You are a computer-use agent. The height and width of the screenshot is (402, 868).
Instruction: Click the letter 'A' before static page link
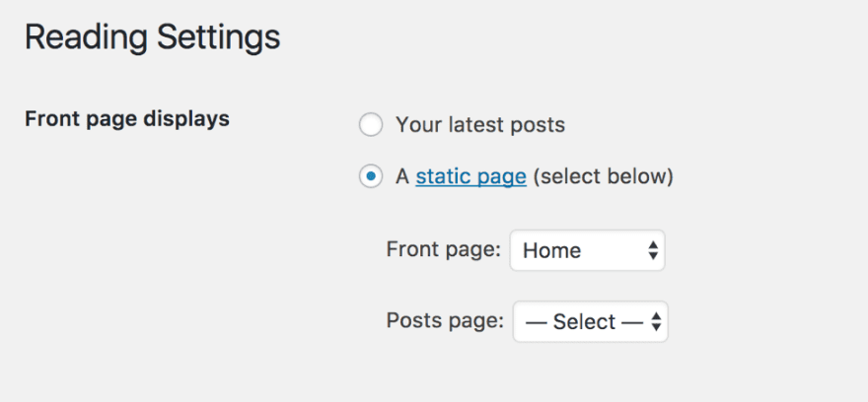point(402,177)
